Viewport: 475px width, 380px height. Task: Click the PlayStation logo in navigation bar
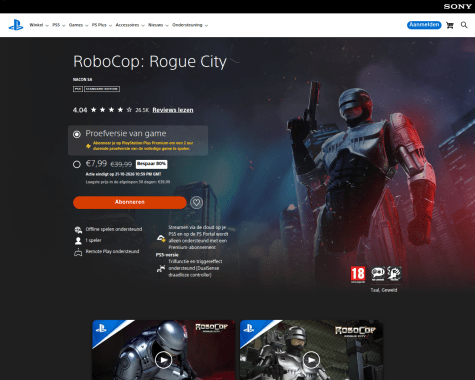pyautogui.click(x=16, y=25)
